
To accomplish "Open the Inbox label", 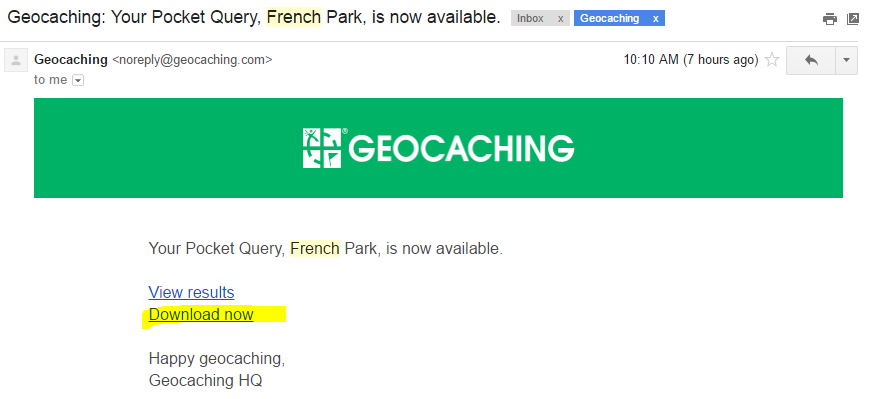I will pos(530,19).
